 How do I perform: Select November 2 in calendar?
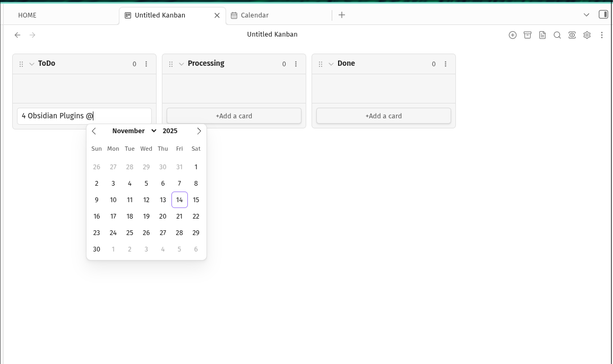97,184
